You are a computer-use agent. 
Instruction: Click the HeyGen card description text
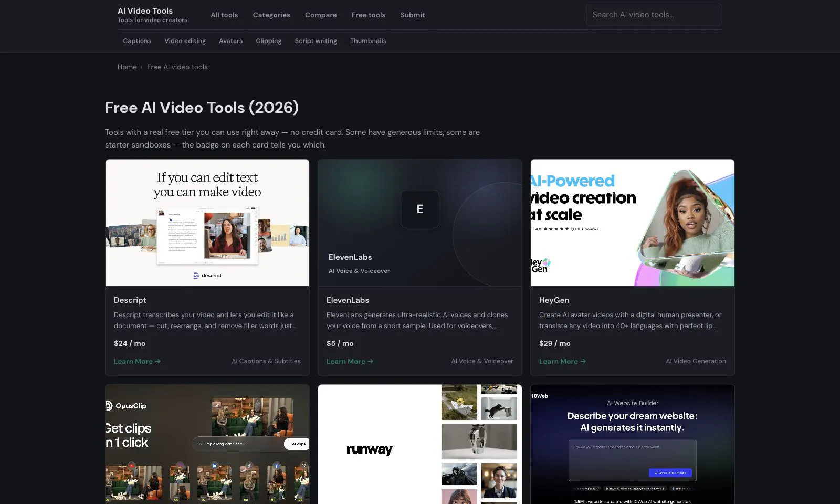(x=631, y=320)
